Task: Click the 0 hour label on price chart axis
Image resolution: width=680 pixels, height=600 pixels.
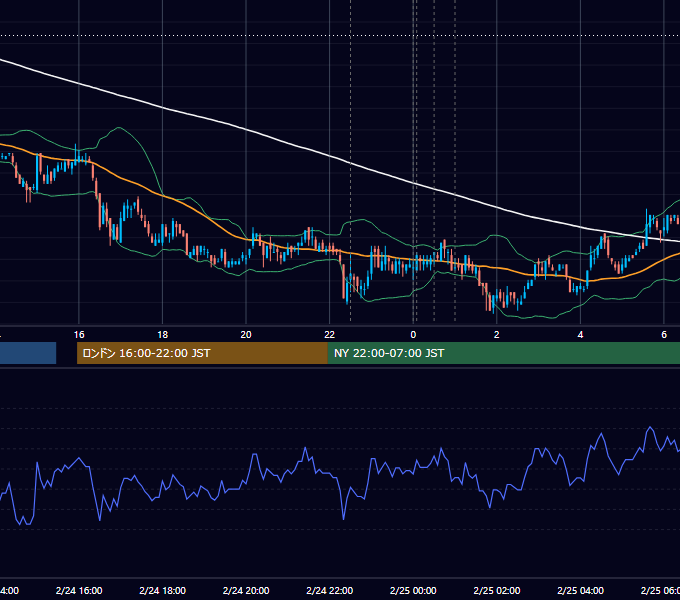Action: coord(413,335)
